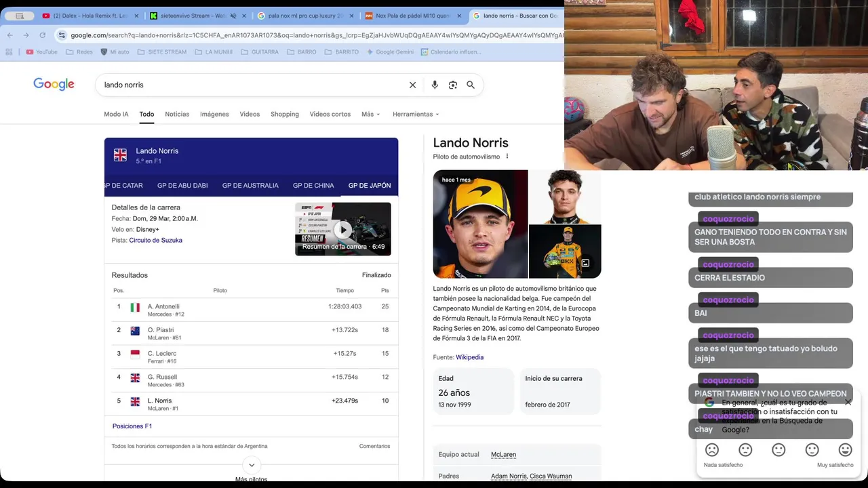
Task: Open more images icon on bottom photo
Action: 585,263
